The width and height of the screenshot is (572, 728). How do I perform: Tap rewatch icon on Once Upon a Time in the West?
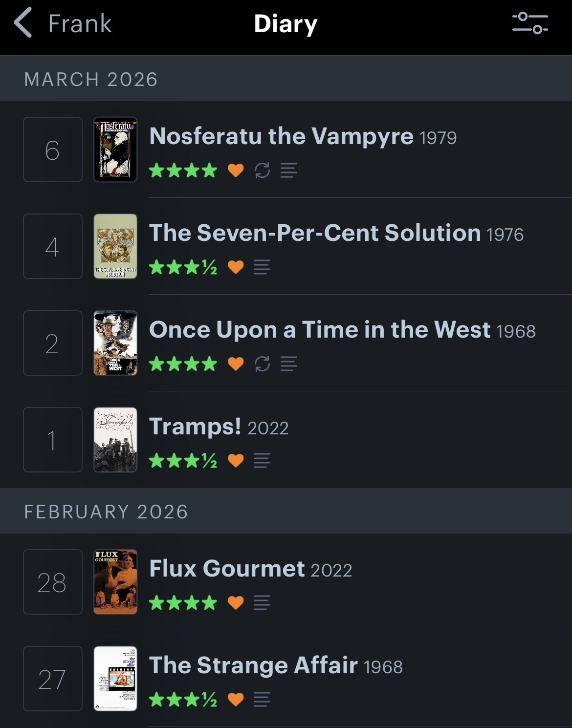pyautogui.click(x=263, y=364)
